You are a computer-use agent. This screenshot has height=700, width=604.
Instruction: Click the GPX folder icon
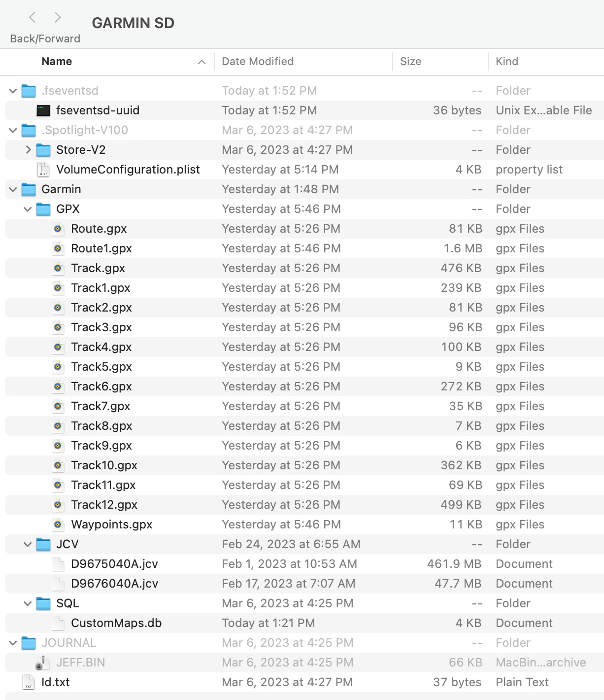click(43, 209)
